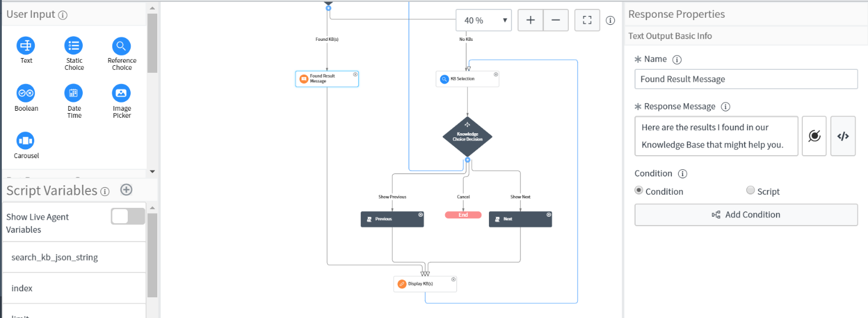Click the Found KB(s) branch label
The height and width of the screenshot is (318, 868).
coord(327,40)
